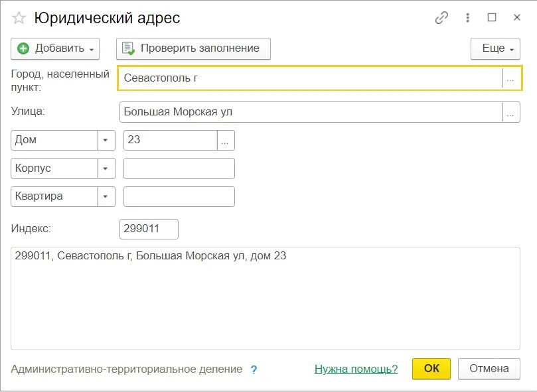
Task: Click Административно-территориальное деление label
Action: tap(127, 369)
